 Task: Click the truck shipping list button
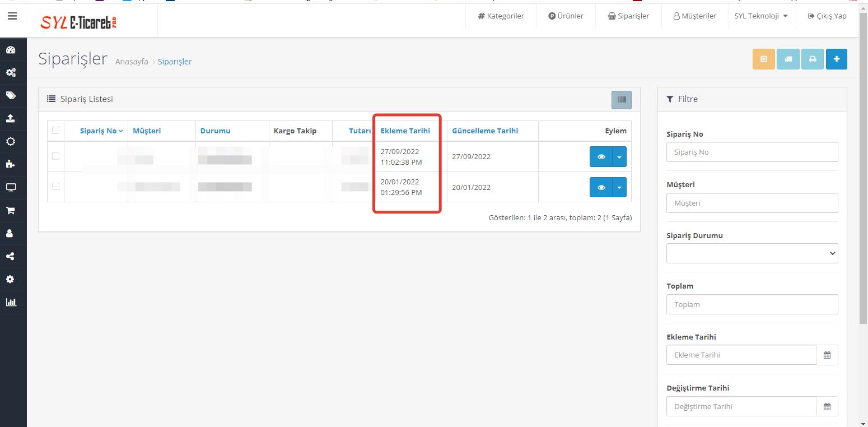788,59
